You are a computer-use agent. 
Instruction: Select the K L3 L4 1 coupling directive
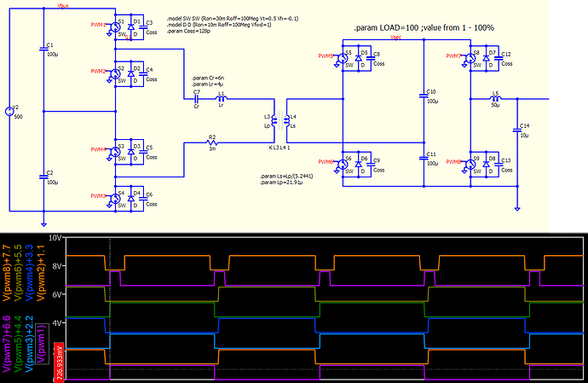[x=285, y=148]
